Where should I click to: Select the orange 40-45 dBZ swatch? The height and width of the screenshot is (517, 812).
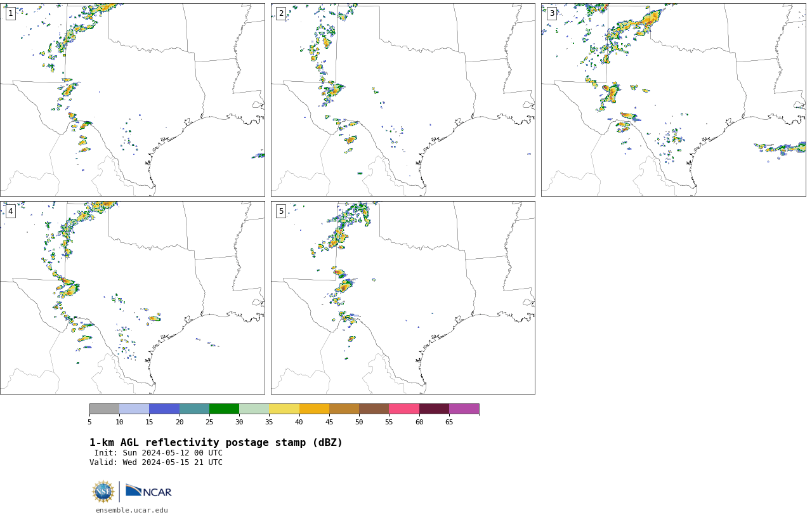pos(314,409)
